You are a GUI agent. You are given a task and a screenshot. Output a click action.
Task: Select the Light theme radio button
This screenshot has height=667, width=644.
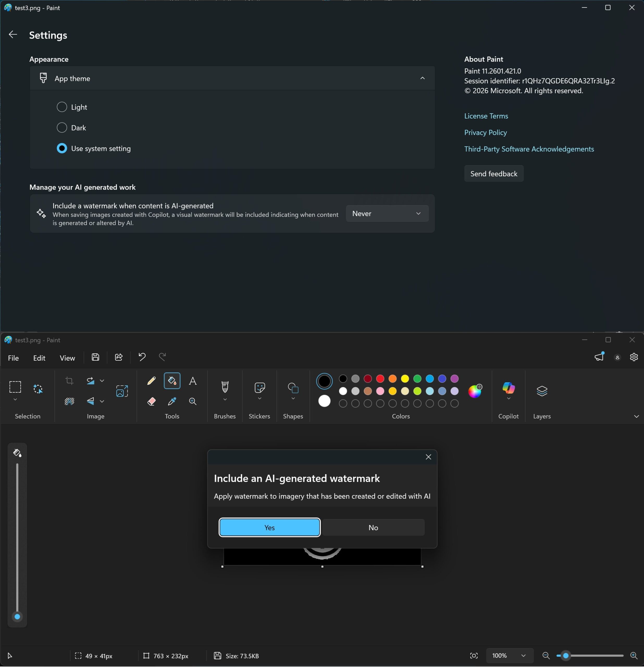coord(62,107)
